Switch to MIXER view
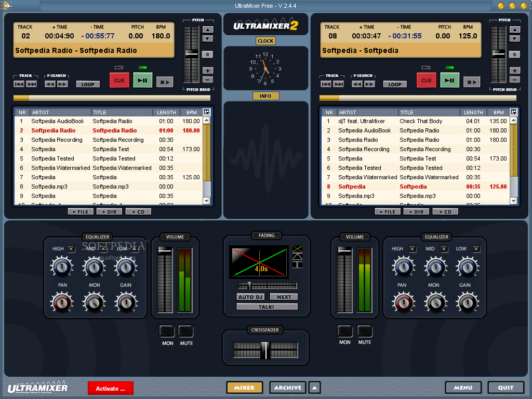This screenshot has width=532, height=399. click(245, 388)
